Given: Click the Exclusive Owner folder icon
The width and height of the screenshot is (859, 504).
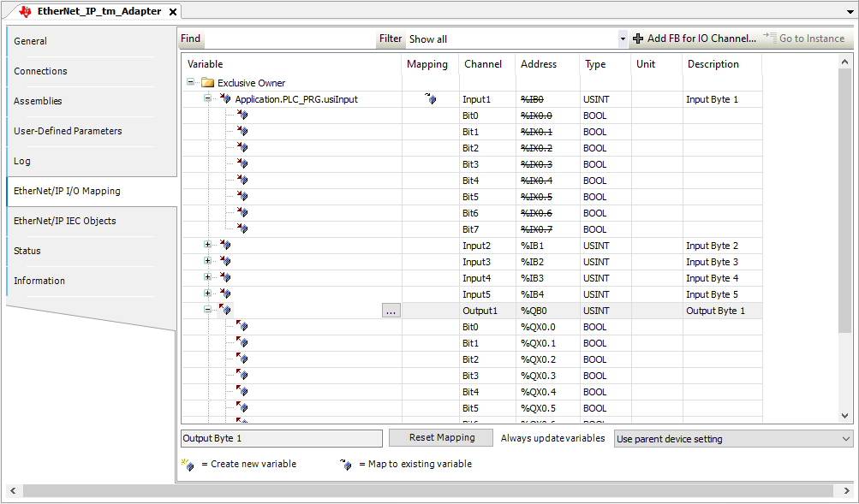Looking at the screenshot, I should point(207,83).
